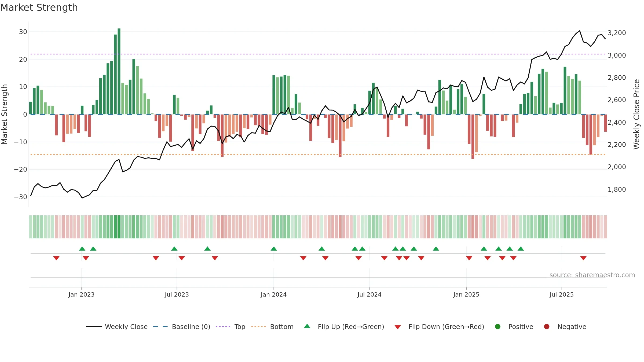Screen dimensions: 644x362
Task: Click the tallest green bar exceeding 30
Action: (119, 71)
